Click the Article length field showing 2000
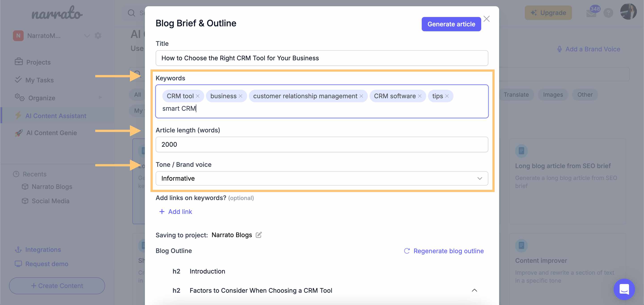 pos(322,144)
